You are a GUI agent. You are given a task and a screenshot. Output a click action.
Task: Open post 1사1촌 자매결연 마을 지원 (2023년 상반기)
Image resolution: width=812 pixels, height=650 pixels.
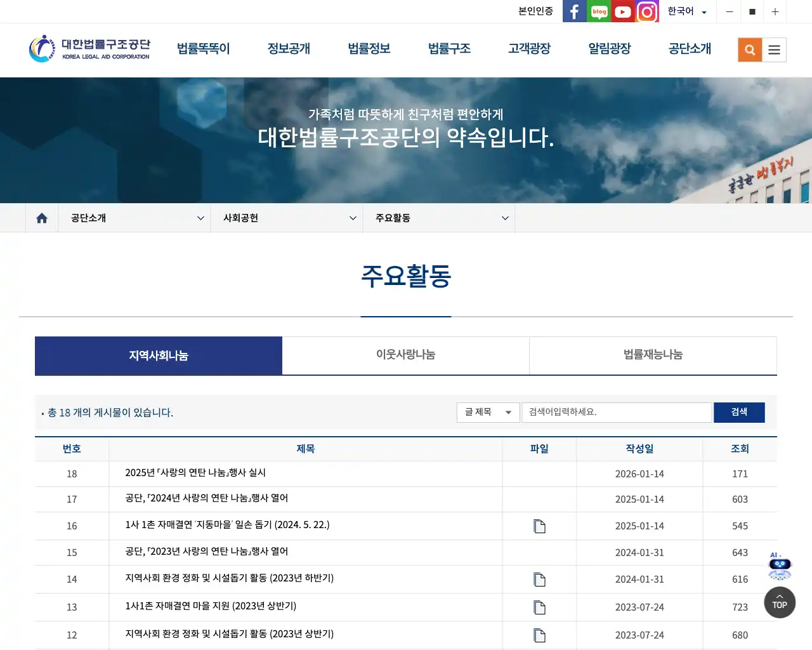click(x=211, y=606)
